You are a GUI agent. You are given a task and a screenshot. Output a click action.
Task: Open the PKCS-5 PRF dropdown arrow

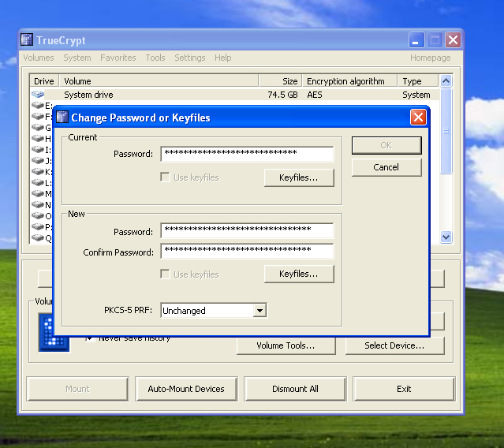point(259,311)
